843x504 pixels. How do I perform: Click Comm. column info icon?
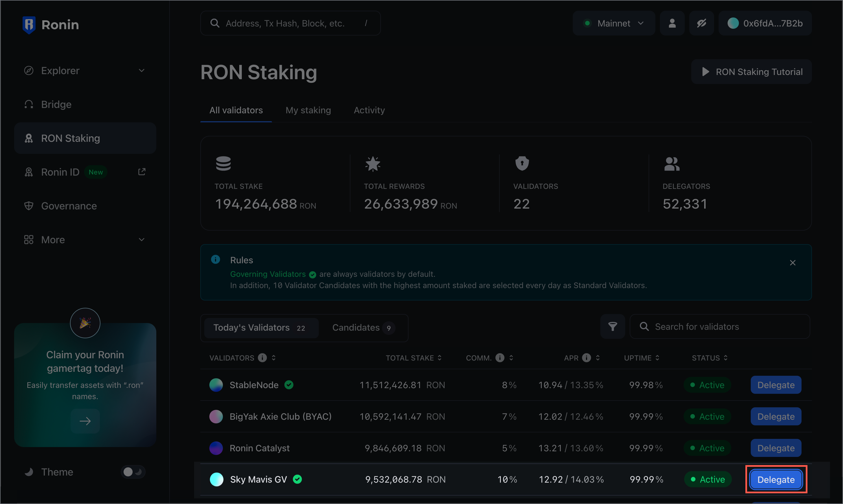point(500,358)
